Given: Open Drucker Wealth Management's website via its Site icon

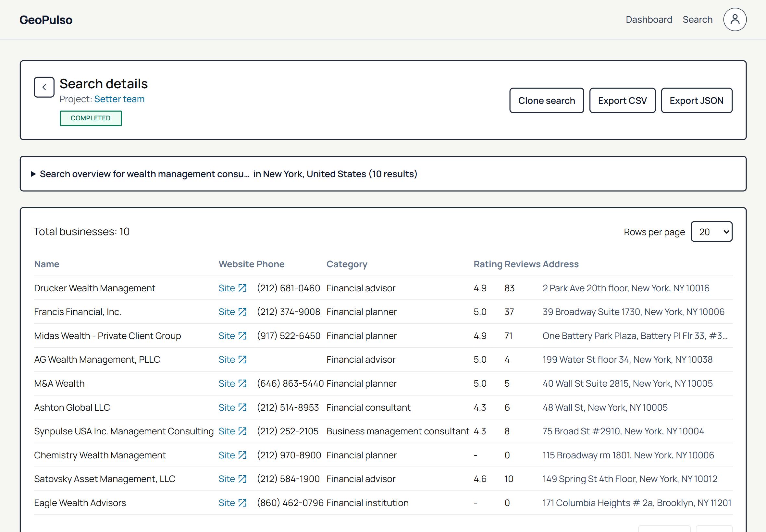Looking at the screenshot, I should click(242, 288).
